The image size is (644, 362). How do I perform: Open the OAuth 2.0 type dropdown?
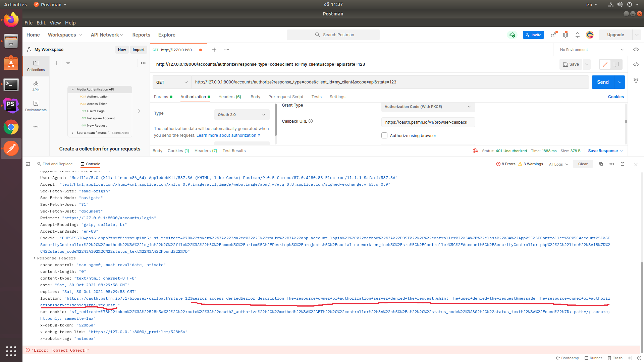(241, 115)
